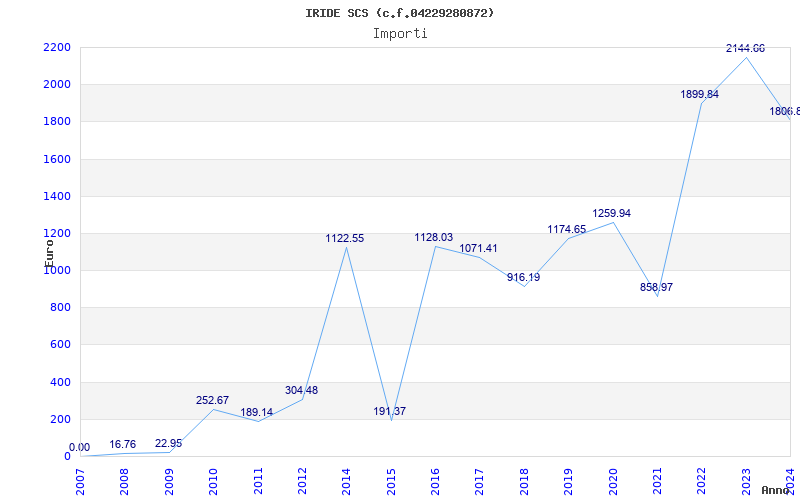Click y-axis value 1400

pyautogui.click(x=57, y=196)
